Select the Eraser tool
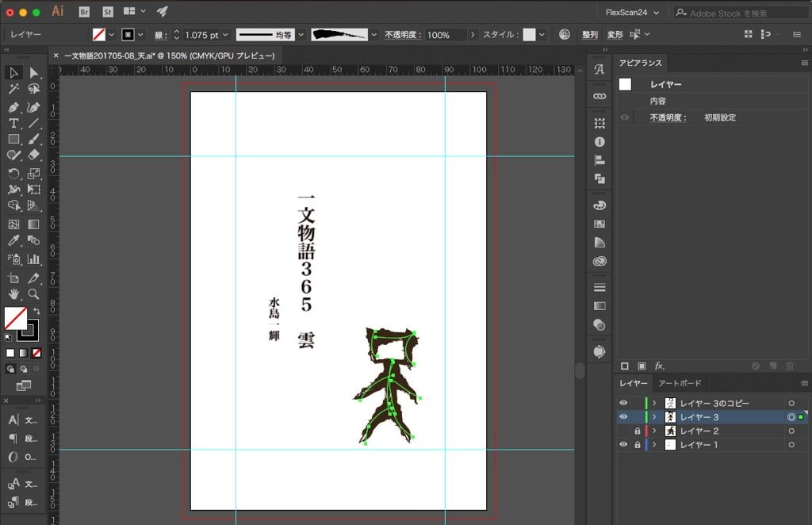The image size is (812, 525). (33, 155)
